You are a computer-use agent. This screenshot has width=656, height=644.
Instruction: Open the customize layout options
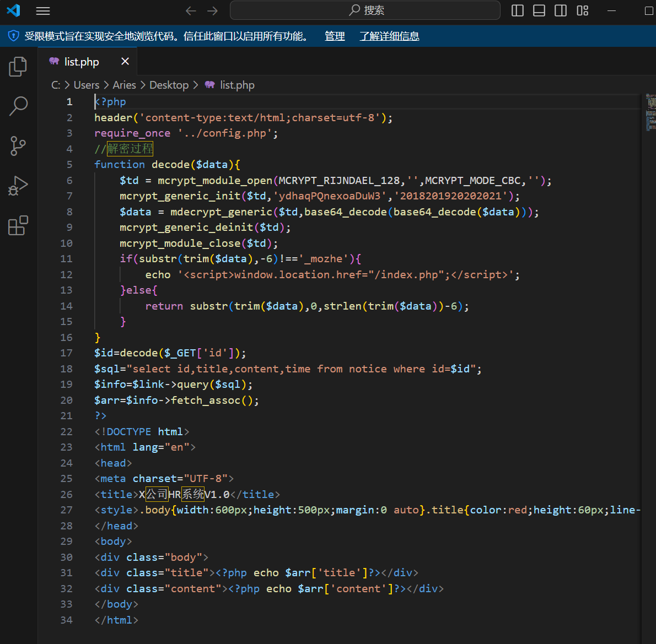coord(582,11)
